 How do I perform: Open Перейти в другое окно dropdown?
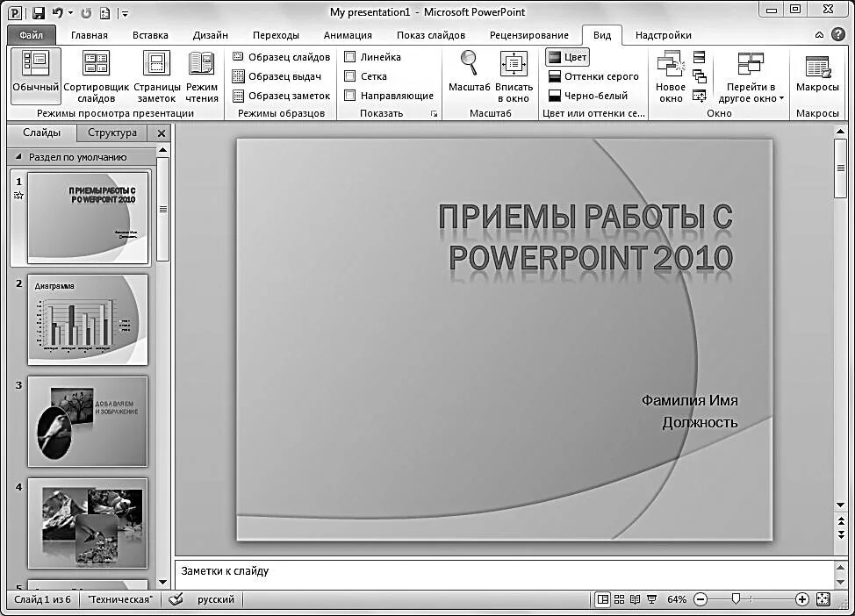pos(751,75)
